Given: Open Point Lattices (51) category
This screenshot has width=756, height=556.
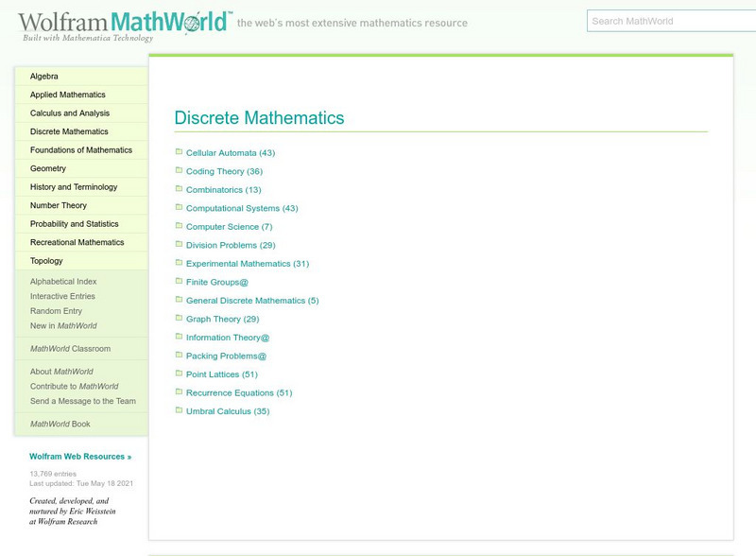Looking at the screenshot, I should tap(222, 374).
